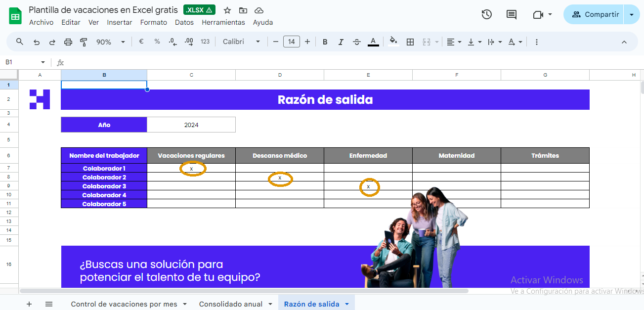Screen dimensions: 644x310
Task: Add a new sheet with plus button
Action: 29,304
